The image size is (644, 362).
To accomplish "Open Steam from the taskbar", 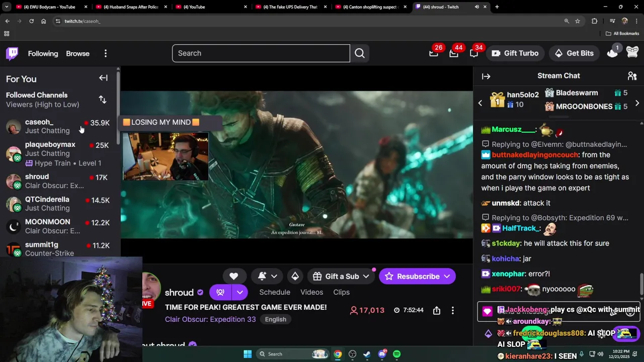I will click(x=367, y=354).
